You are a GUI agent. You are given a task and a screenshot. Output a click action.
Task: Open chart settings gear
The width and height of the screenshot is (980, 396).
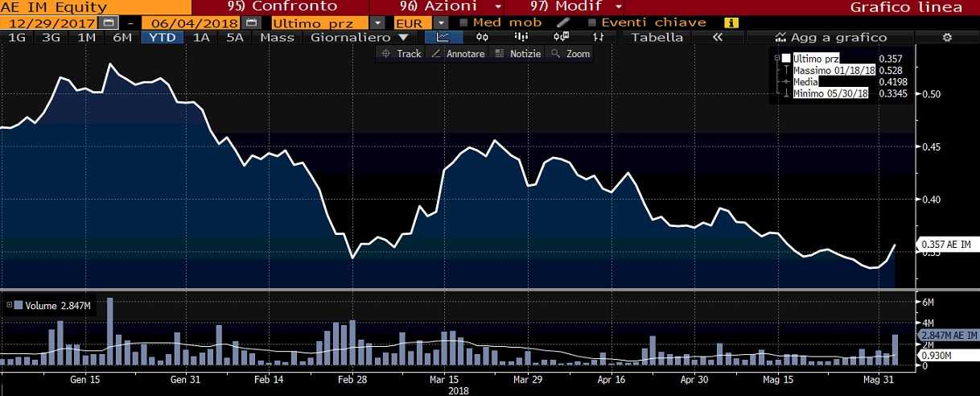tap(947, 37)
